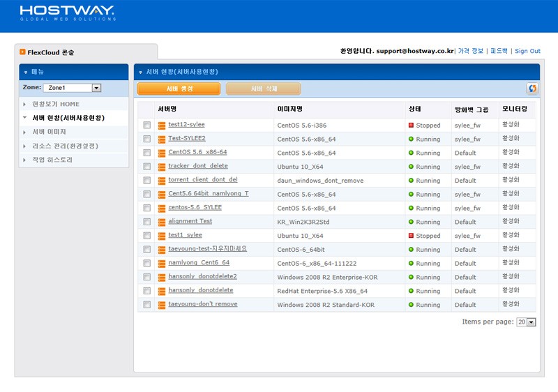Image resolution: width=558 pixels, height=392 pixels.
Task: Click server icon next to Cent5.6_64bit_namlyong_T
Action: [x=162, y=195]
